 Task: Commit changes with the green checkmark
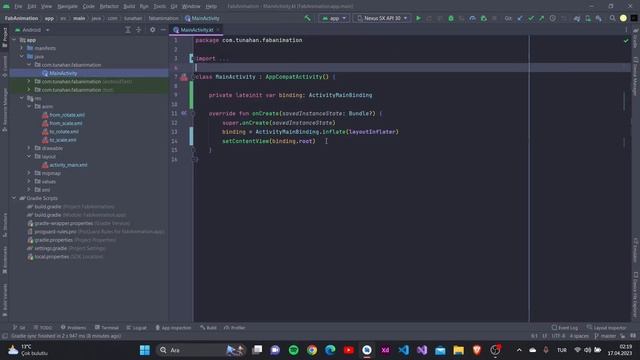point(531,18)
